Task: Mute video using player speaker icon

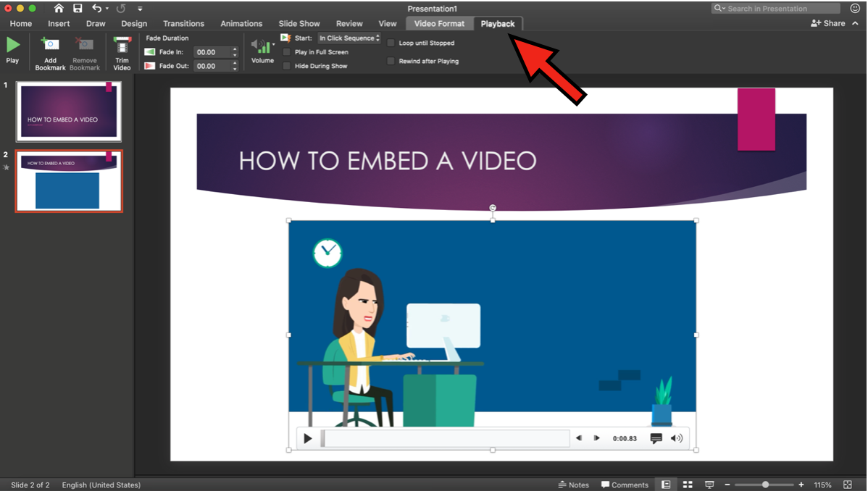Action: point(677,438)
